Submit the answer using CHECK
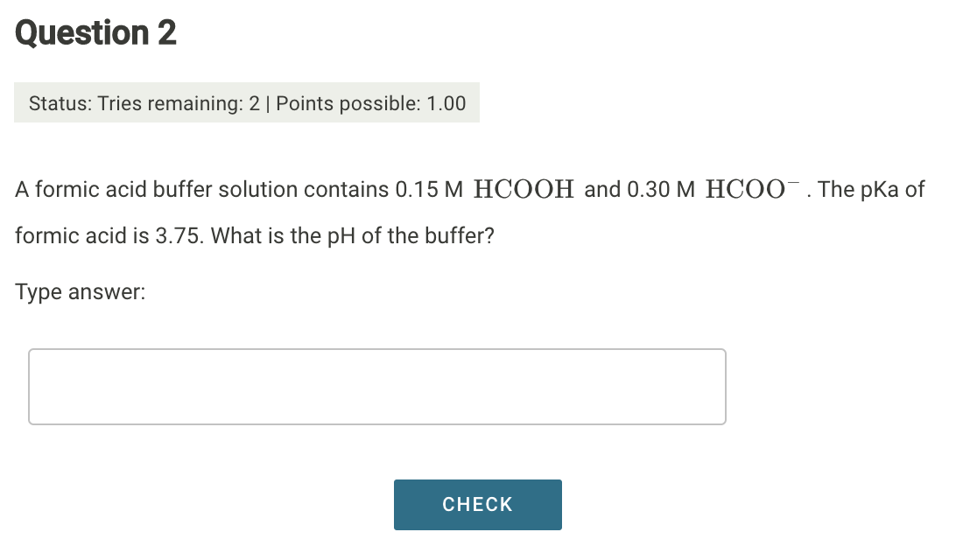Screen dimensions: 963x560 [477, 504]
